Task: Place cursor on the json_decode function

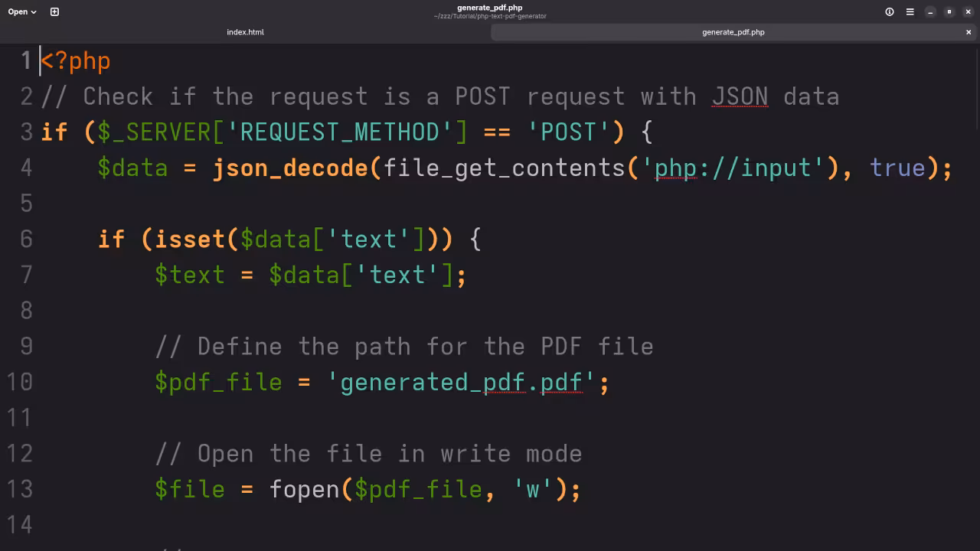Action: (290, 168)
